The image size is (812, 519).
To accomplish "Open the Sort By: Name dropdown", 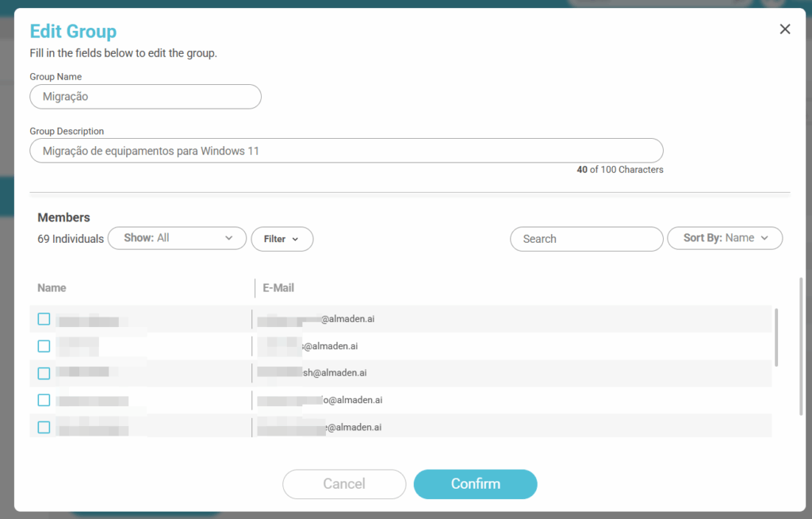I will click(x=726, y=238).
